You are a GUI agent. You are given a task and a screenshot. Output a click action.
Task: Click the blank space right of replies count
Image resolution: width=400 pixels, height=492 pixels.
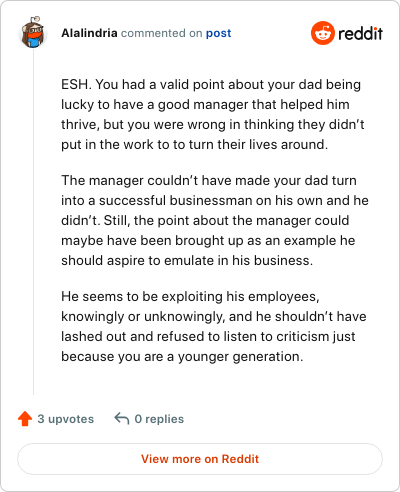pos(283,419)
